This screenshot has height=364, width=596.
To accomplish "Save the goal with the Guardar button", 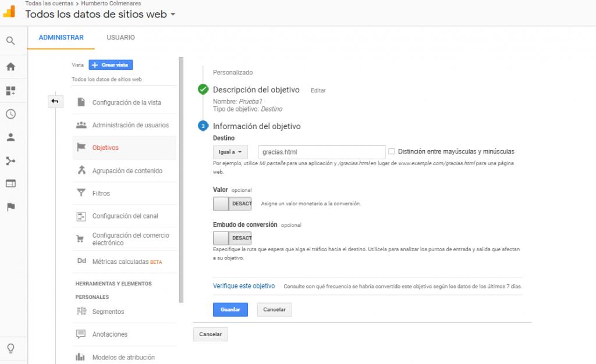I will pyautogui.click(x=230, y=309).
